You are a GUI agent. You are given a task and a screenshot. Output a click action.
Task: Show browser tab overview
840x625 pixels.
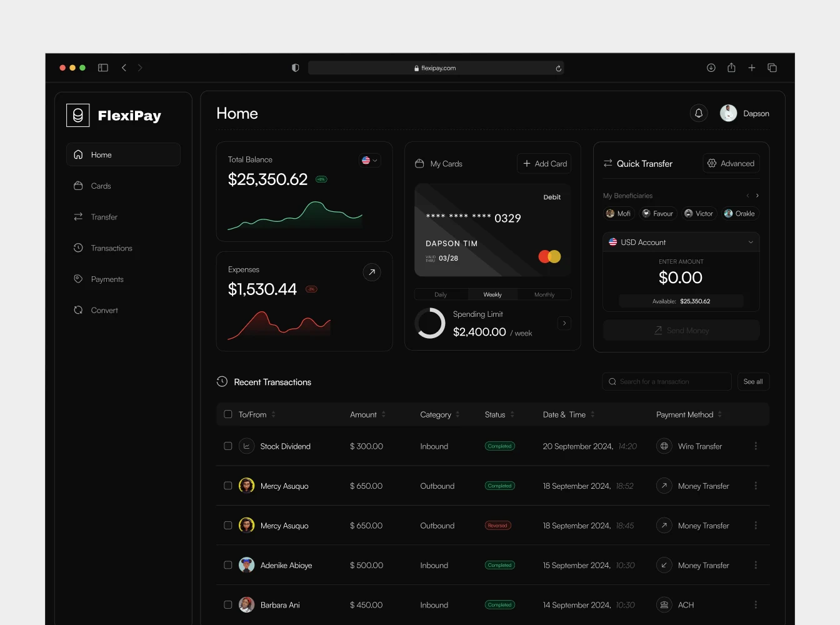(x=772, y=67)
